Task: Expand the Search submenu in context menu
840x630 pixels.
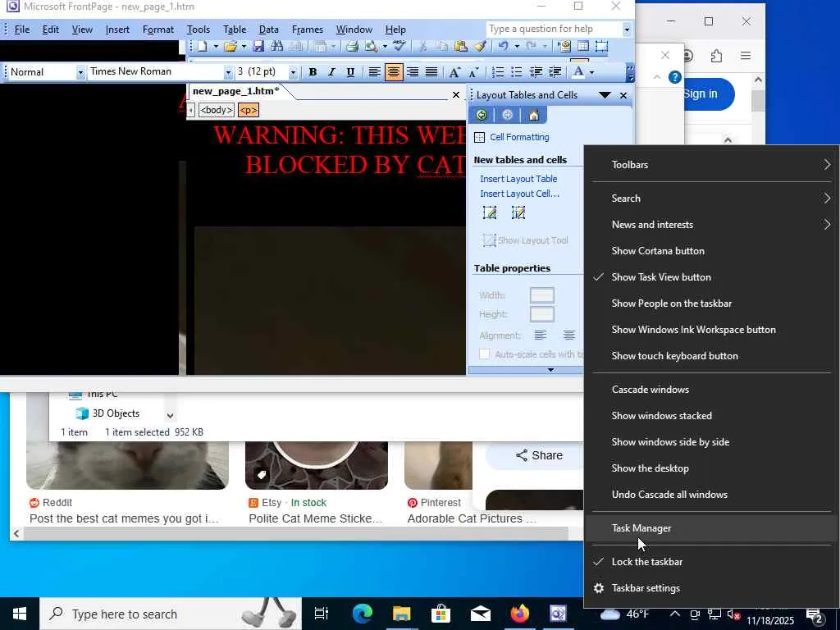Action: pos(711,199)
